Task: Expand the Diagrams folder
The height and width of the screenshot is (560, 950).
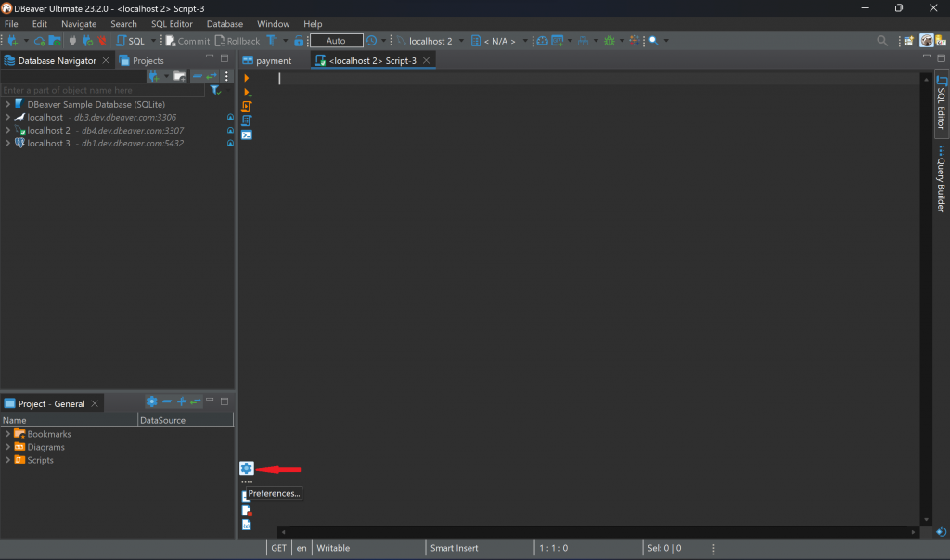Action: (7, 447)
